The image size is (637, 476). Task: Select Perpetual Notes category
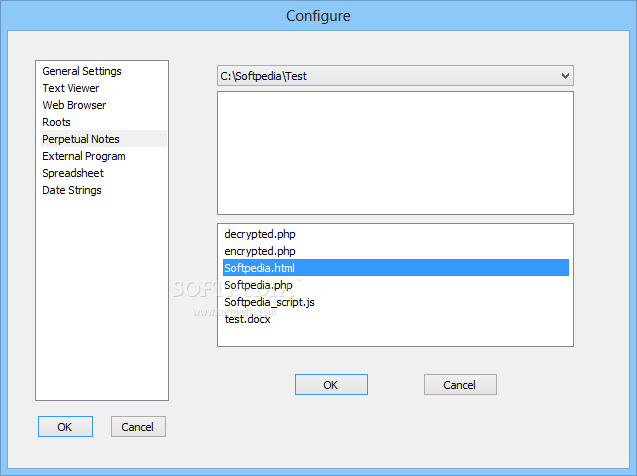(x=104, y=139)
